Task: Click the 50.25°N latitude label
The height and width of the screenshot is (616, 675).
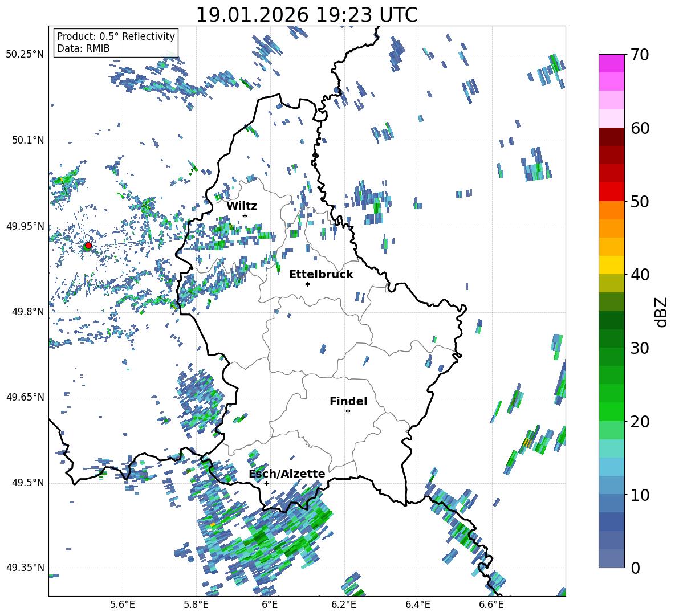Action: [25, 55]
